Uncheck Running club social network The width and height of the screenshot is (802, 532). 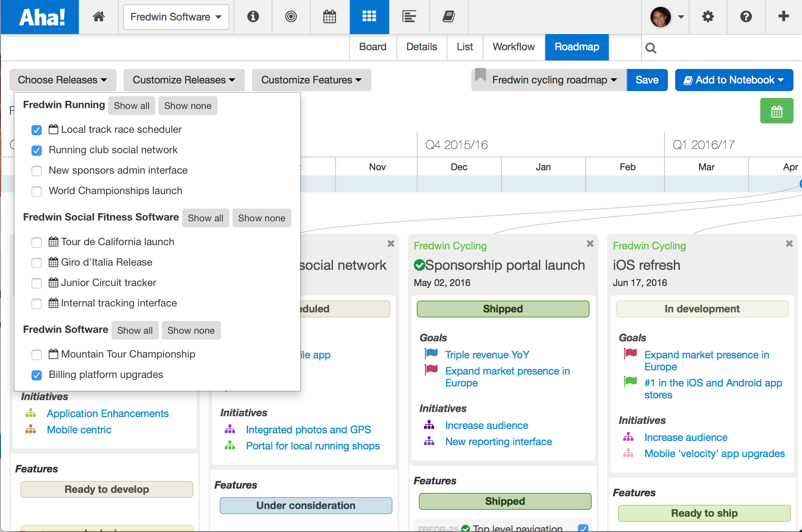pyautogui.click(x=37, y=150)
